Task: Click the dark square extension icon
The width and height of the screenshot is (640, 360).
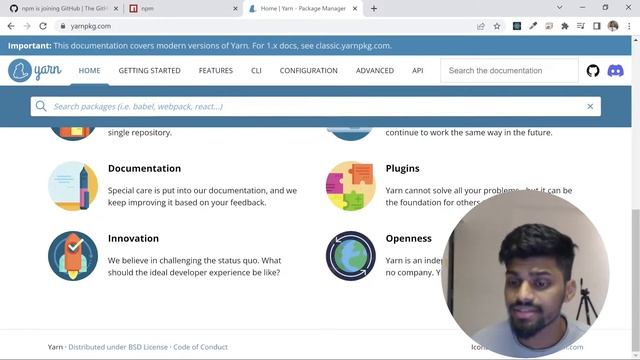Action: (517, 26)
